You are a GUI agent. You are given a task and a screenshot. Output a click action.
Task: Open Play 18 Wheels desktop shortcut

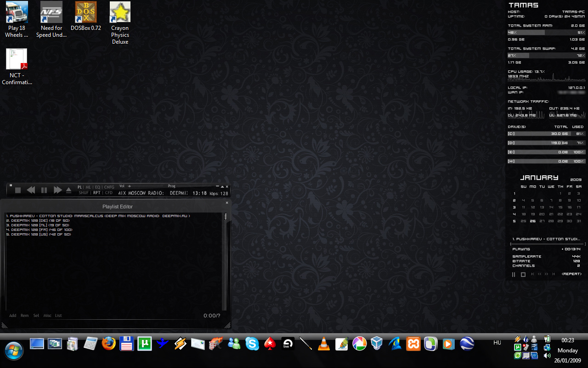[x=17, y=19]
